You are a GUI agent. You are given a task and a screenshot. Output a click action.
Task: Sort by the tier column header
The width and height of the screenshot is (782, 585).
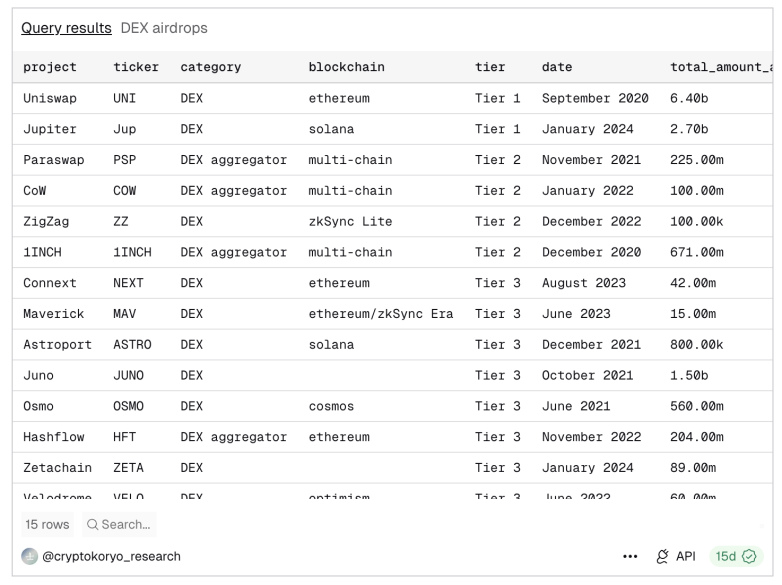490,67
